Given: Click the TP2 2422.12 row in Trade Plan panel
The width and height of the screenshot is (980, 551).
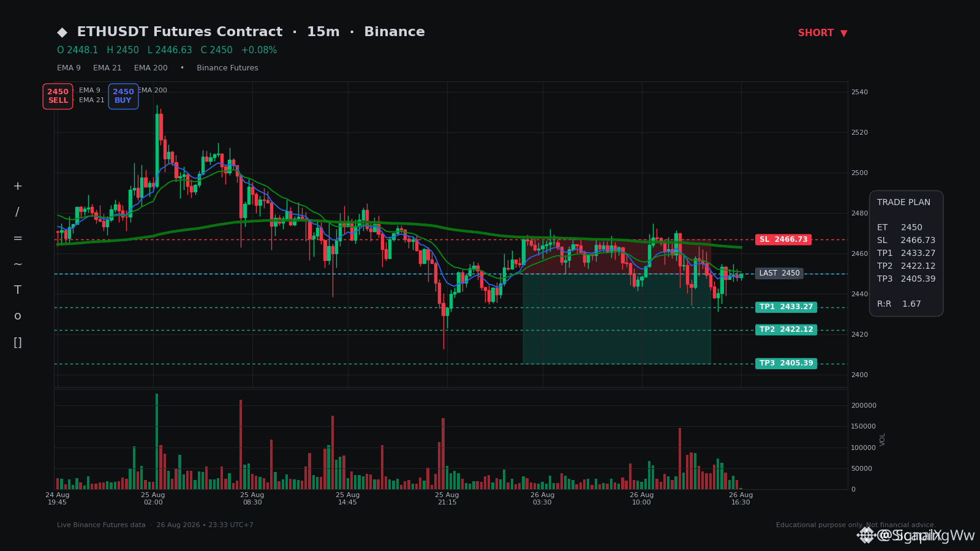Looking at the screenshot, I should click(x=907, y=266).
